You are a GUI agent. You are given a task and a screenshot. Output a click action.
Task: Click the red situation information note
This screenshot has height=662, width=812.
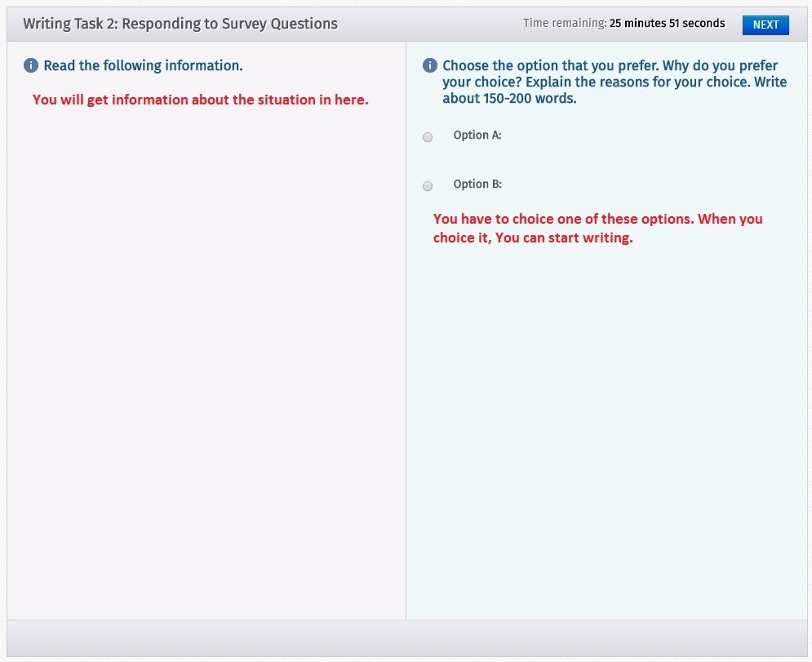tap(201, 100)
